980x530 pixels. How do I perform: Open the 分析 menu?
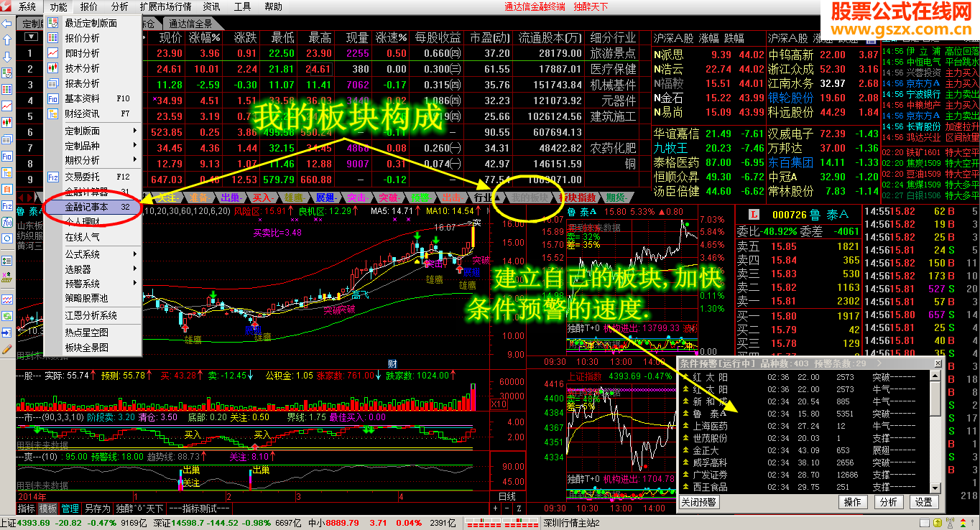coord(120,6)
